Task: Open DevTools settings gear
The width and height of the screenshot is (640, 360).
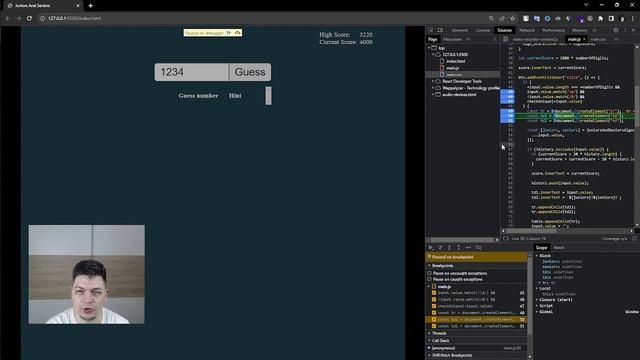Action: click(x=616, y=30)
